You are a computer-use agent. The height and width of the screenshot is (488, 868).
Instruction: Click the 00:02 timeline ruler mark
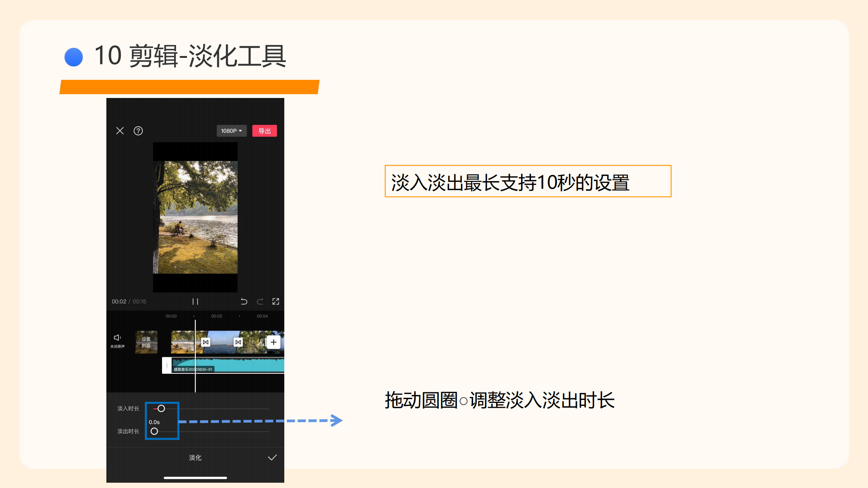217,316
